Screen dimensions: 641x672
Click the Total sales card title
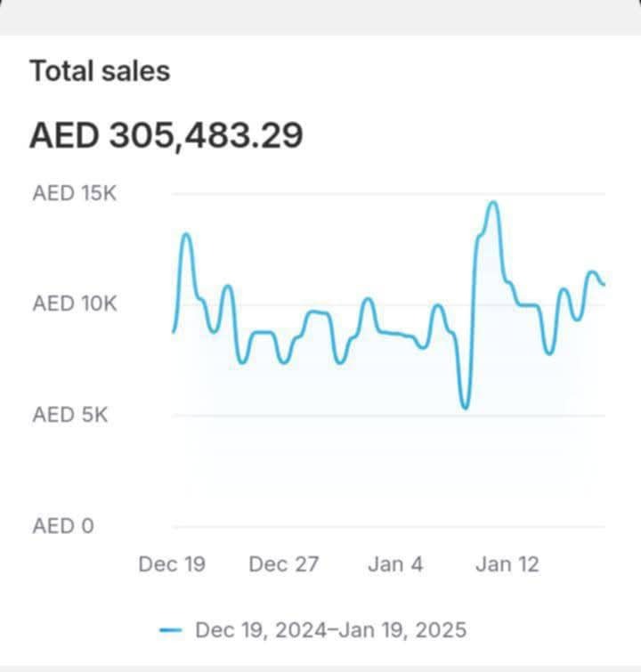(x=100, y=70)
